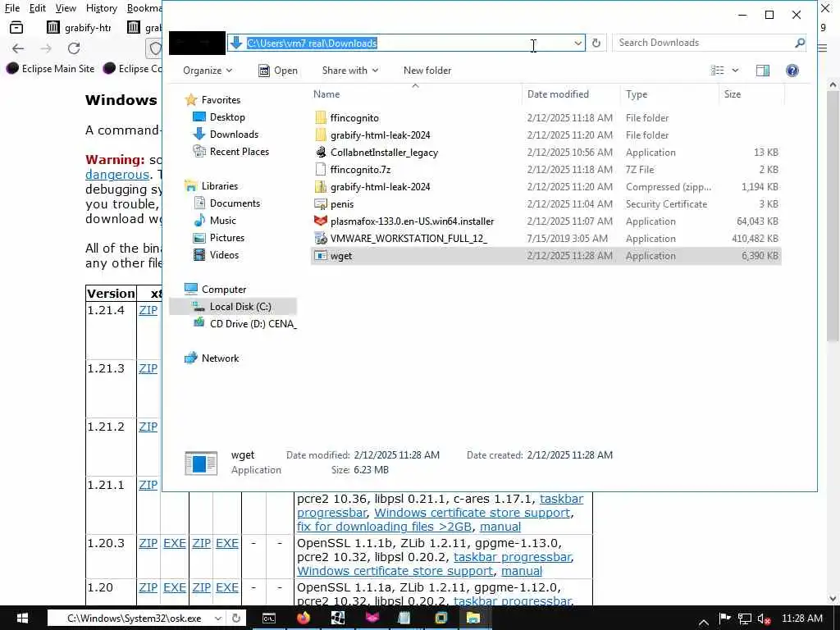Open Firefox History menu
The height and width of the screenshot is (630, 840).
pos(102,8)
